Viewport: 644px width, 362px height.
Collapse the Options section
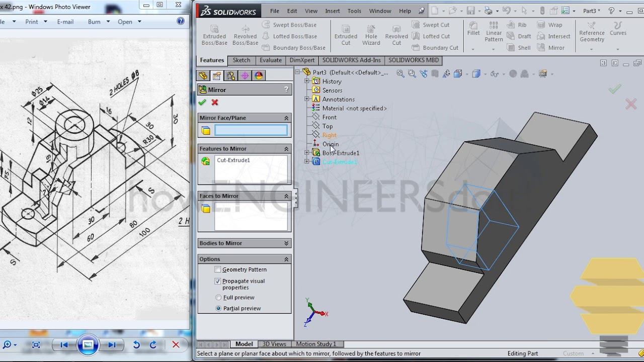point(286,259)
